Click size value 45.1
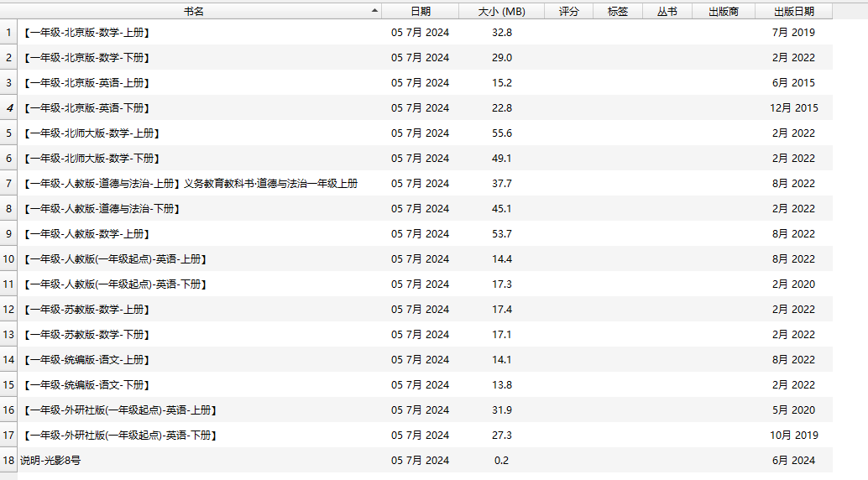868x480 pixels. (502, 209)
